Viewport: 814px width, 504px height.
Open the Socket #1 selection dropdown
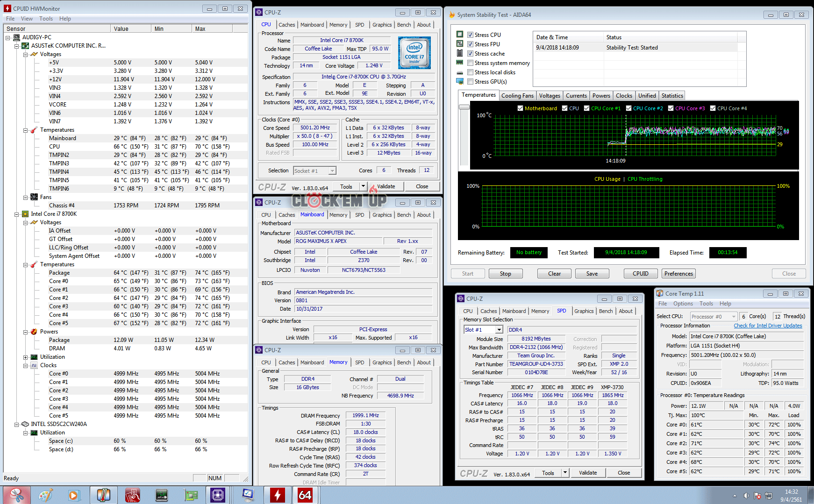point(332,171)
